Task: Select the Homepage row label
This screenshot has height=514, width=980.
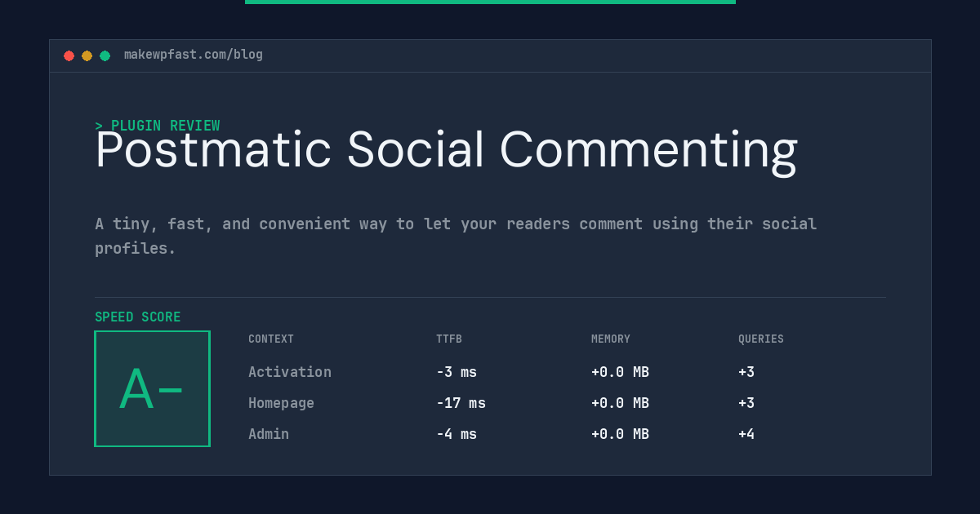Action: coord(281,403)
